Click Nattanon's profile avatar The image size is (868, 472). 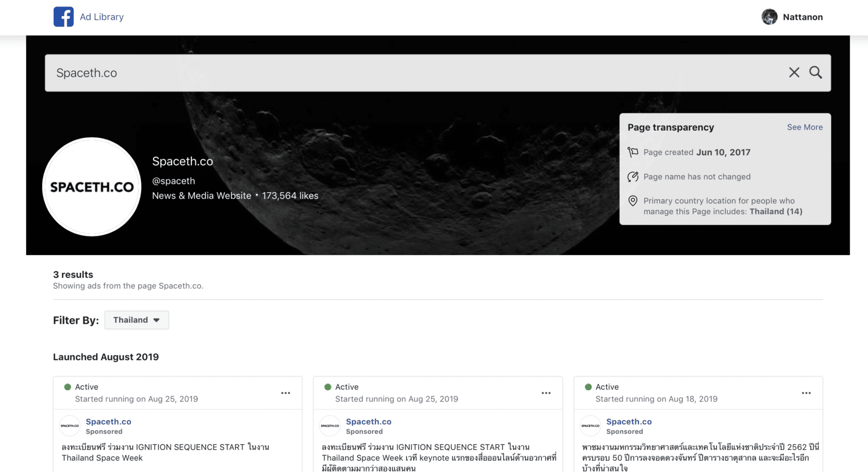click(769, 17)
